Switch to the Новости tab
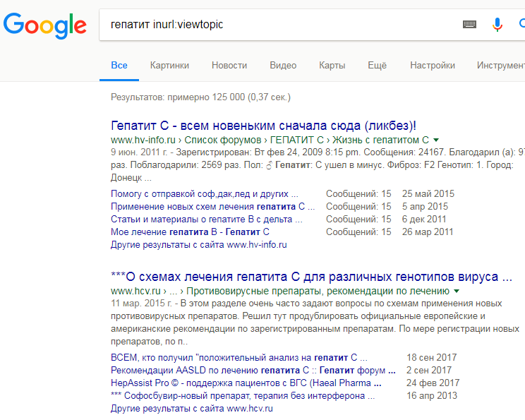 229,66
